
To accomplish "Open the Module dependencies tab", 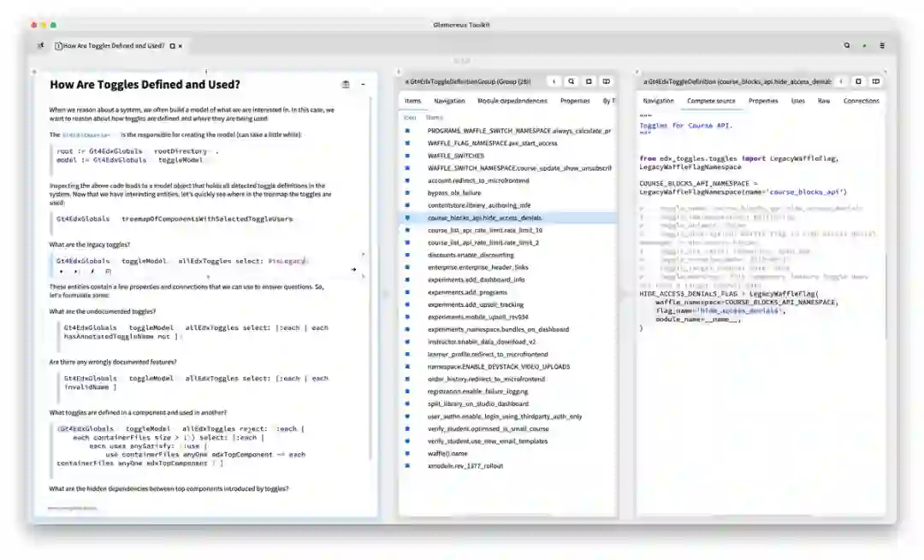I will [512, 101].
